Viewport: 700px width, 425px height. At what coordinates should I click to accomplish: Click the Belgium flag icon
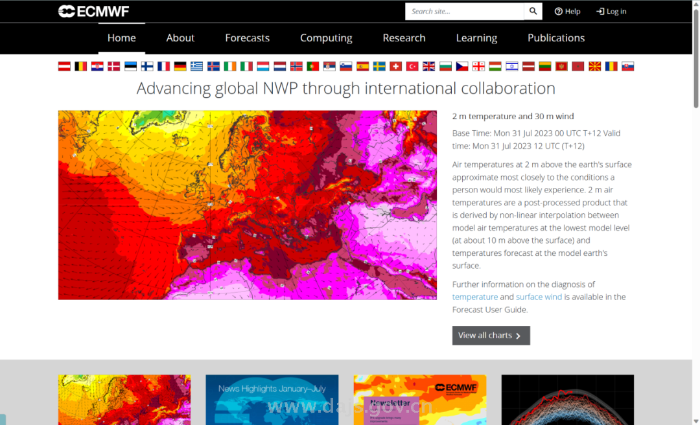81,67
